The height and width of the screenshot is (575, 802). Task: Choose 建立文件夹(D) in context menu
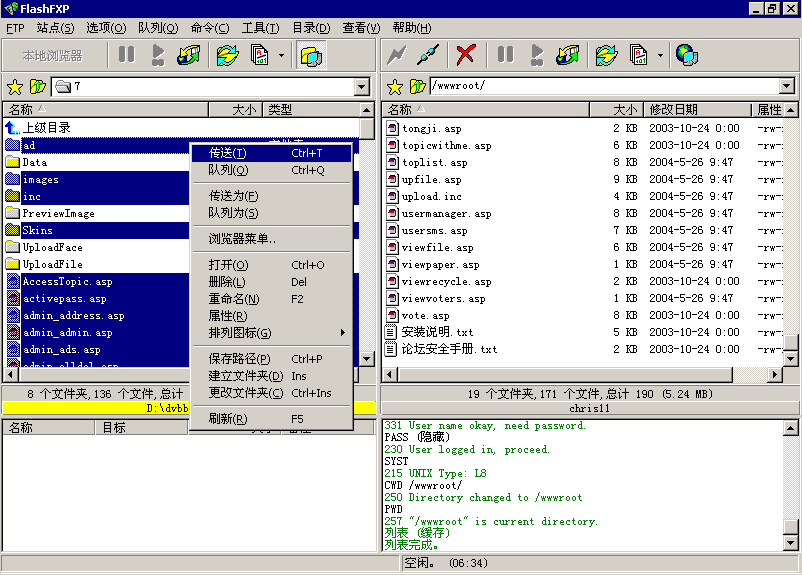(272, 376)
